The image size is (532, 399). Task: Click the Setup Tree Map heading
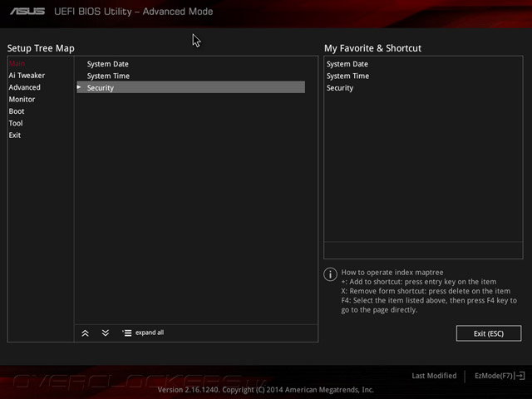click(41, 48)
